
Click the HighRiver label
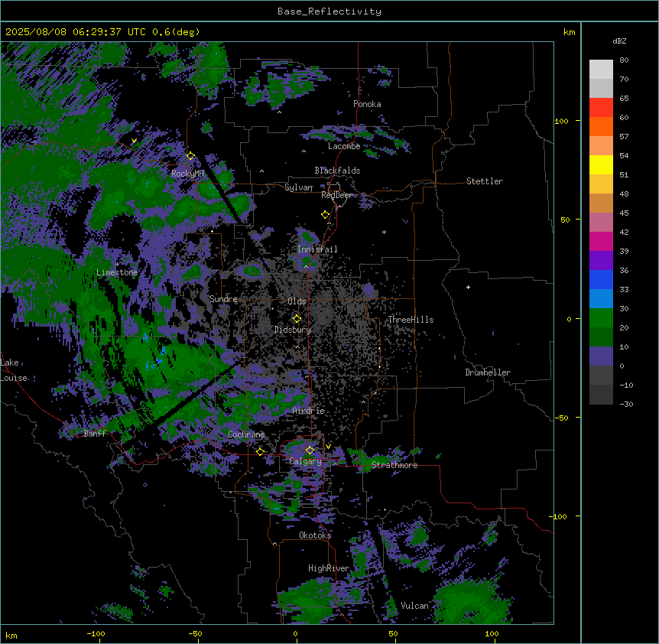tap(329, 568)
